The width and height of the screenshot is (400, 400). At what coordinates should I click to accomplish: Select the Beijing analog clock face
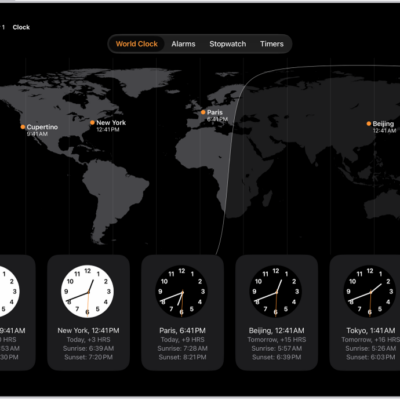click(x=276, y=292)
